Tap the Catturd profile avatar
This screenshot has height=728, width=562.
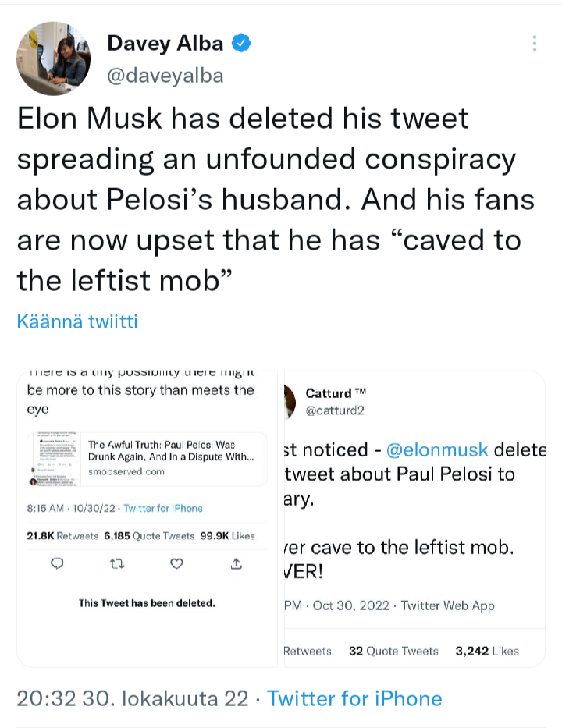(289, 401)
